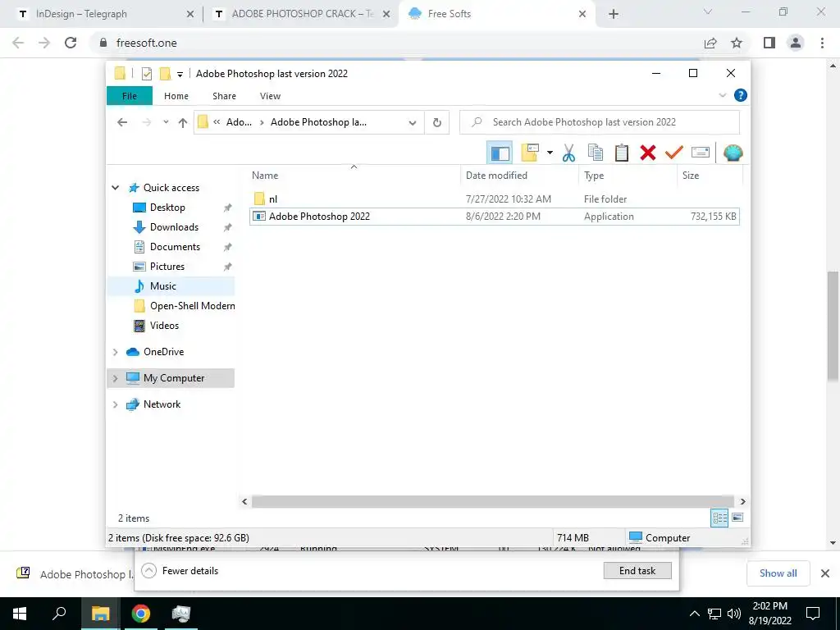This screenshot has width=840, height=630.
Task: Open the Share ribbon tab
Action: [x=224, y=96]
